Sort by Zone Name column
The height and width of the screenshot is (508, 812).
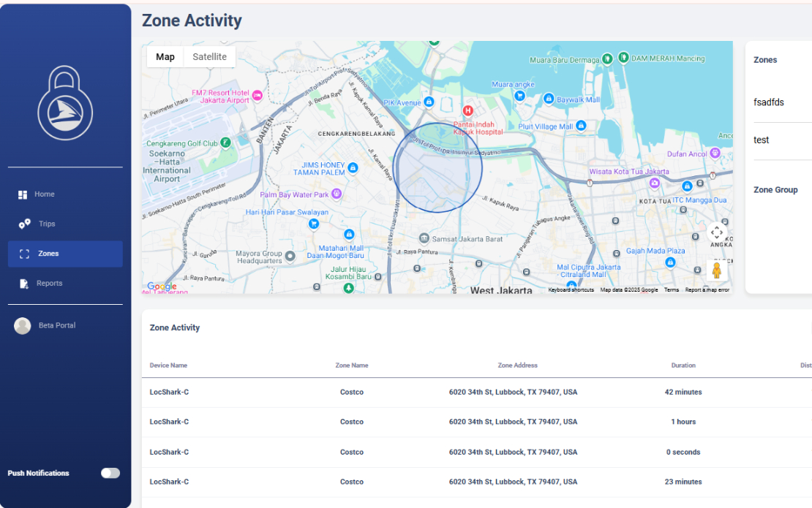352,365
